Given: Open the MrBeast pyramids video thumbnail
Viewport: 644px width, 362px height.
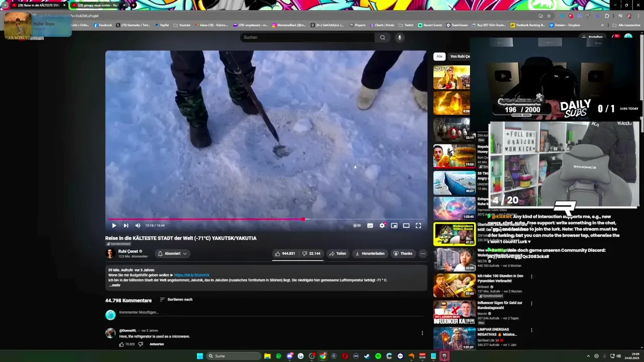Looking at the screenshot, I should coord(454,285).
